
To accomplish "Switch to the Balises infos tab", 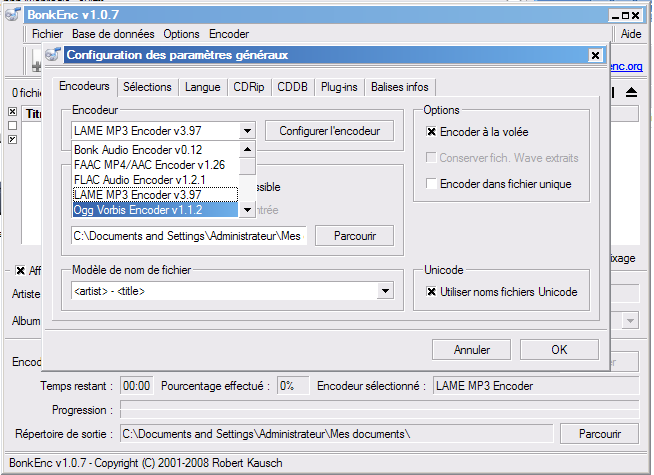I will click(x=400, y=87).
